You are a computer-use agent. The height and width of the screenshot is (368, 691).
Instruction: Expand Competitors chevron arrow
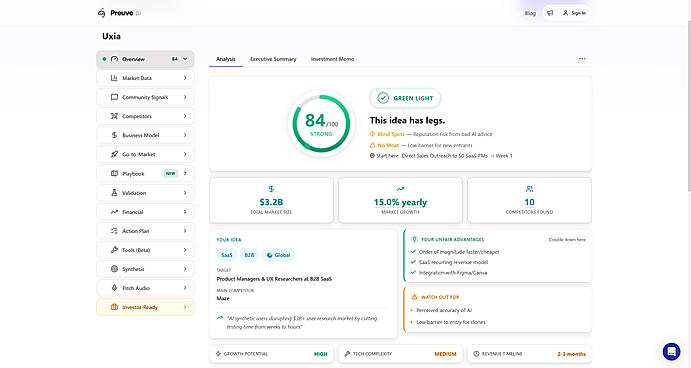(185, 116)
